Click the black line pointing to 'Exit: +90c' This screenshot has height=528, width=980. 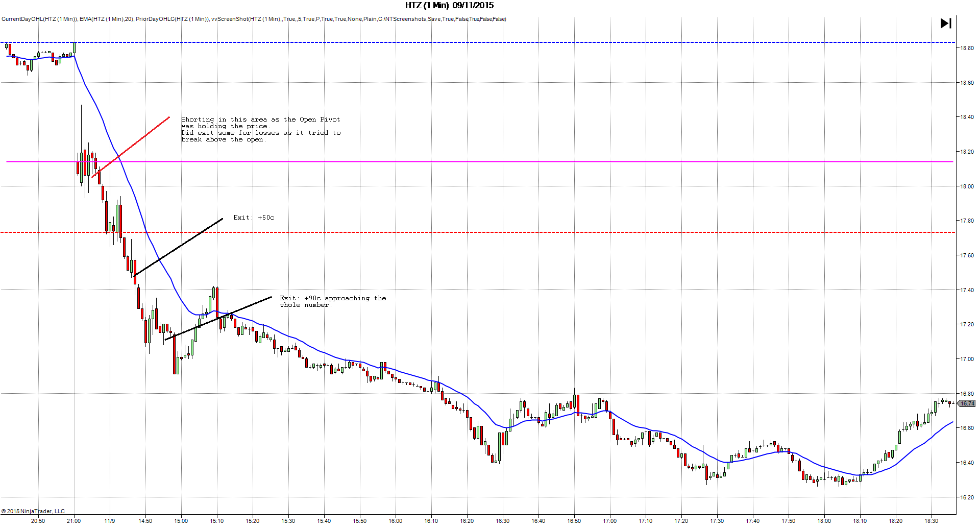pyautogui.click(x=218, y=318)
